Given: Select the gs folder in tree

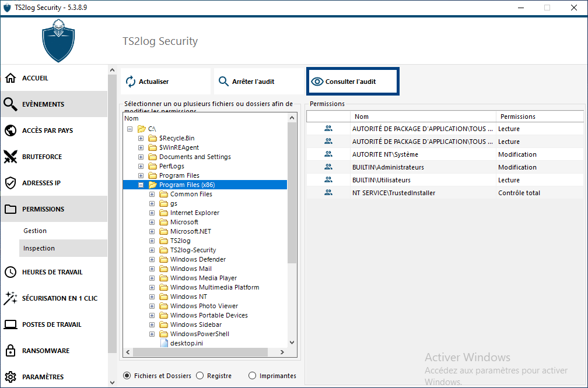Looking at the screenshot, I should (174, 203).
